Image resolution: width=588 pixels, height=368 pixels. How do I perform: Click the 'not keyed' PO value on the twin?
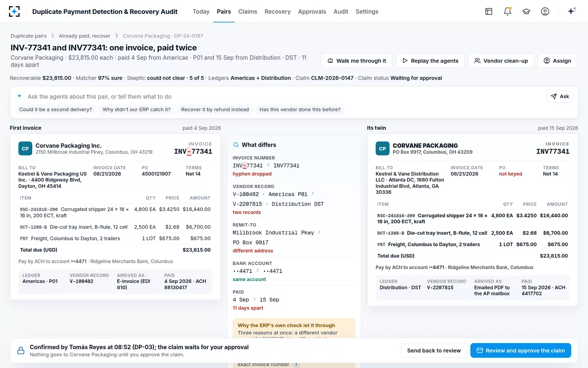[510, 174]
